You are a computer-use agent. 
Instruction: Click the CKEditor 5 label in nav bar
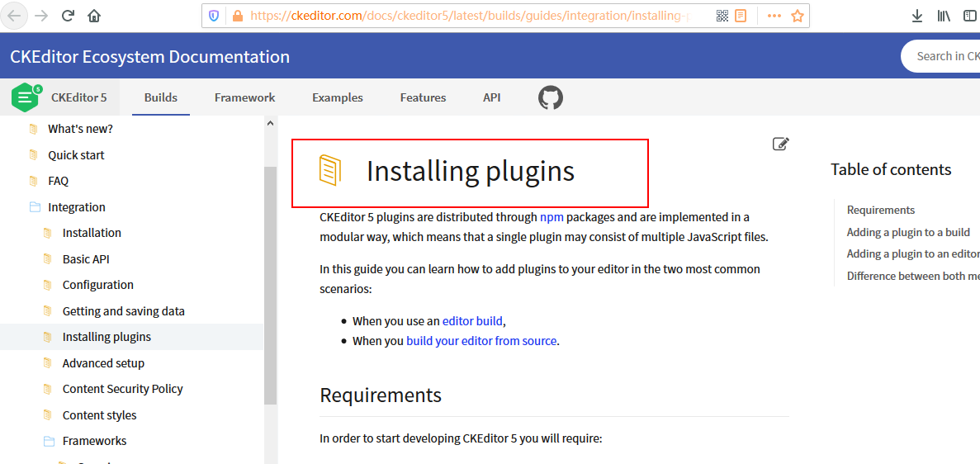click(78, 97)
